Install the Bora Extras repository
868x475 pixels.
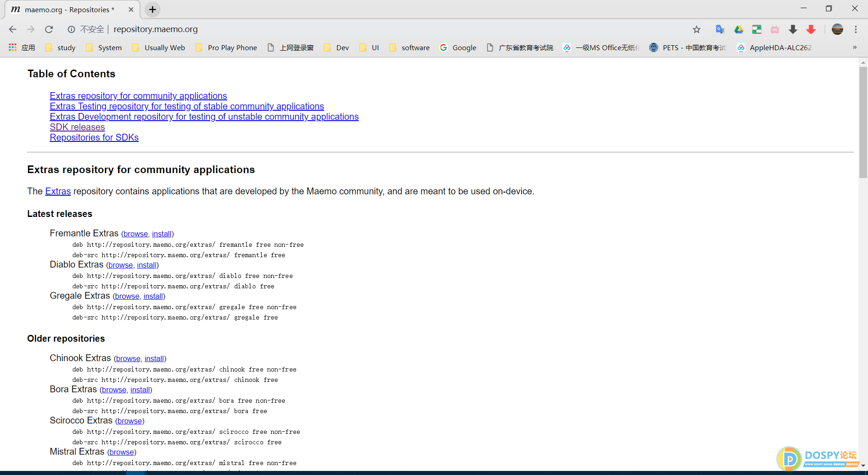tap(140, 390)
